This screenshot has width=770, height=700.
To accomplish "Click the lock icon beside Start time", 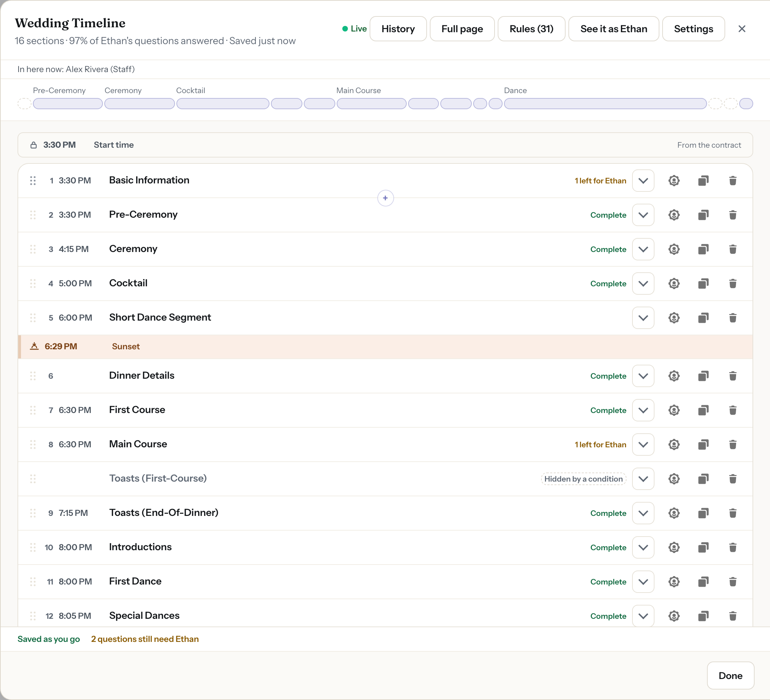I will (x=34, y=145).
